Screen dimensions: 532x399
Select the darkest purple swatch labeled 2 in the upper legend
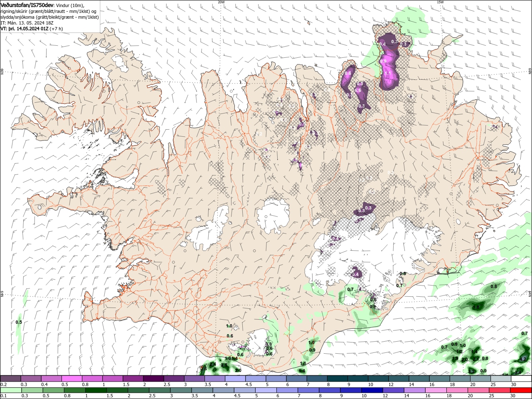153,379
